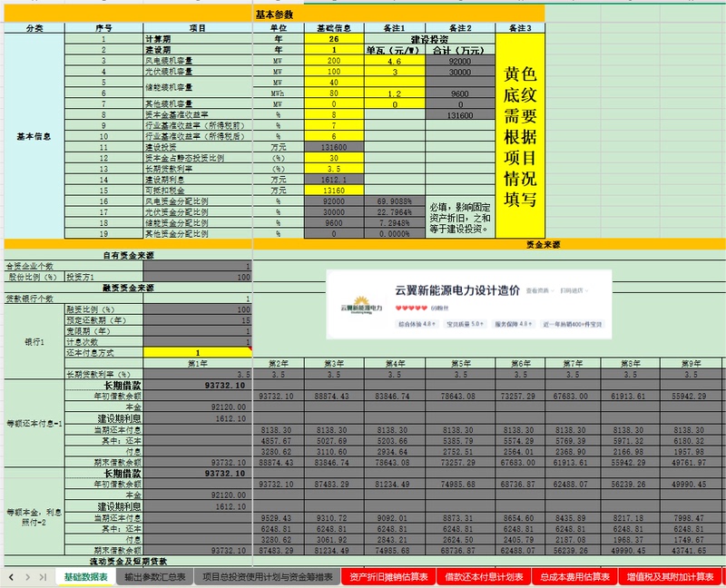The height and width of the screenshot is (588, 726).
Task: Click the 基本参数 title header
Action: coord(274,15)
